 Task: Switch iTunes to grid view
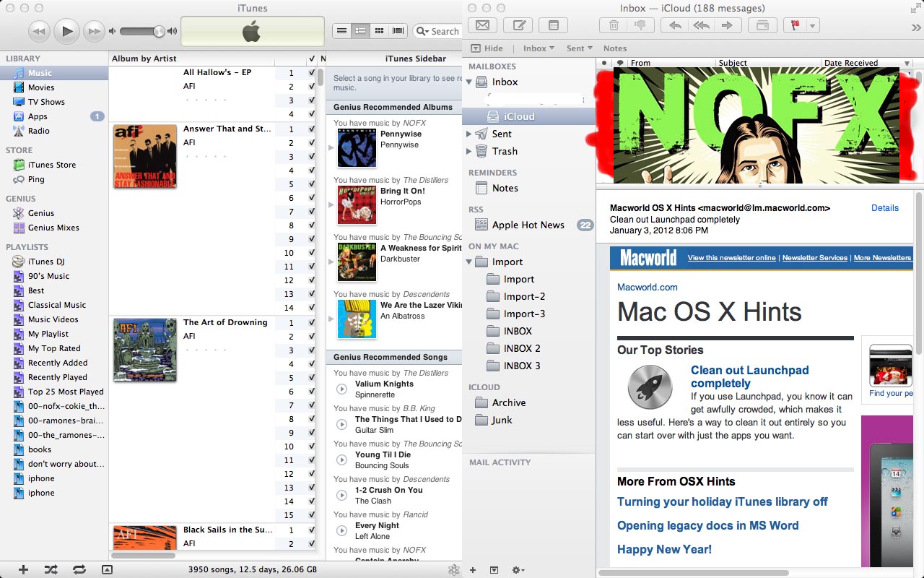[379, 31]
